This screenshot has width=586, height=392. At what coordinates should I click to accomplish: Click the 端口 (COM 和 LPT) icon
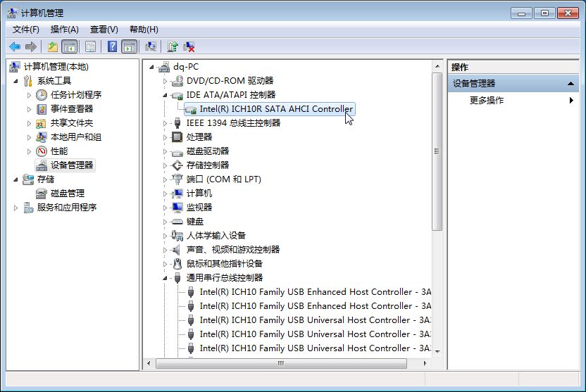[177, 179]
